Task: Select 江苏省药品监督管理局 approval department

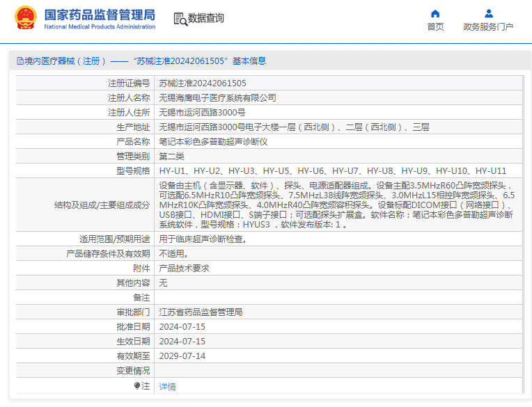Action: [201, 312]
